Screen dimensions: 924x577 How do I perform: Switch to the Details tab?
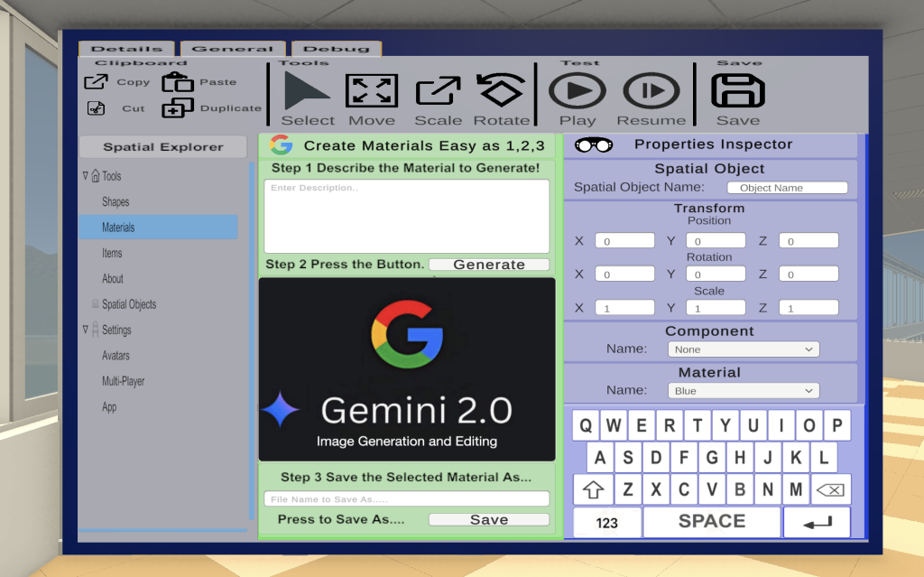coord(126,49)
